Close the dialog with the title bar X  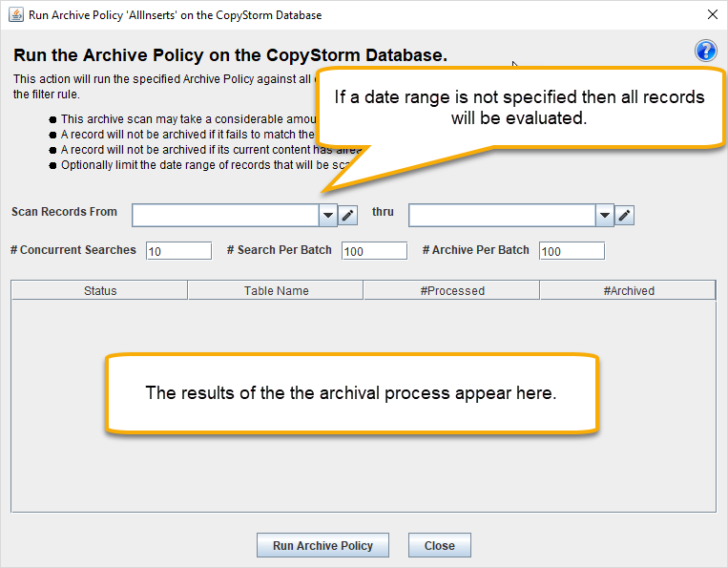tap(713, 15)
